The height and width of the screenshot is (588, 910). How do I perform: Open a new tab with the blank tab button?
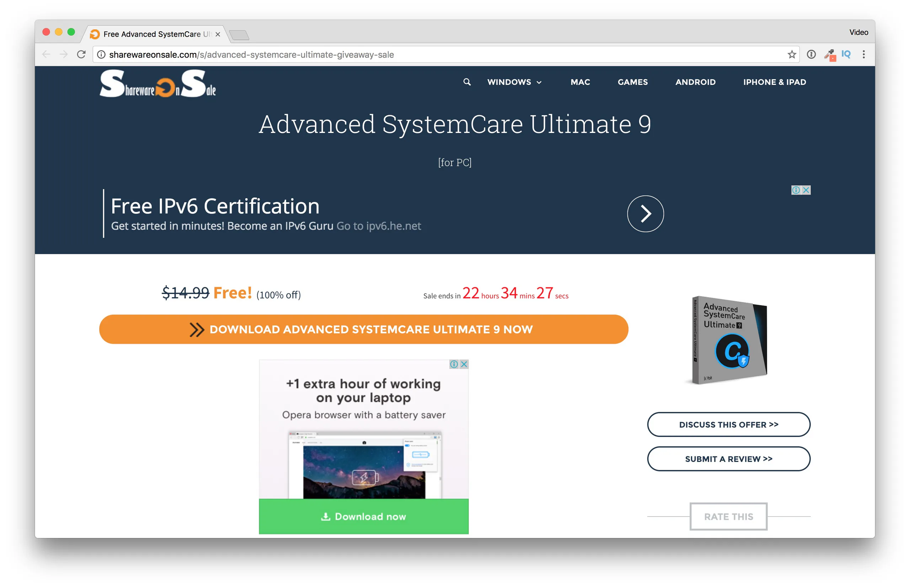click(239, 35)
